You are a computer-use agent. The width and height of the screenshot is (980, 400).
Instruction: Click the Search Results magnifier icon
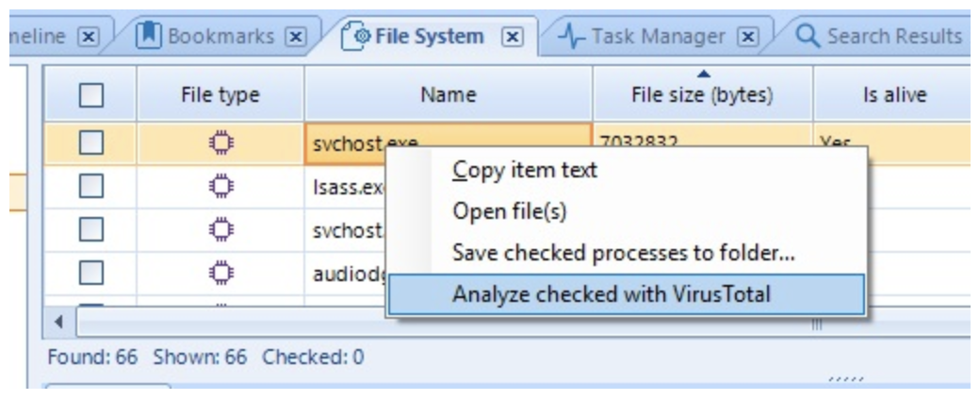(808, 36)
